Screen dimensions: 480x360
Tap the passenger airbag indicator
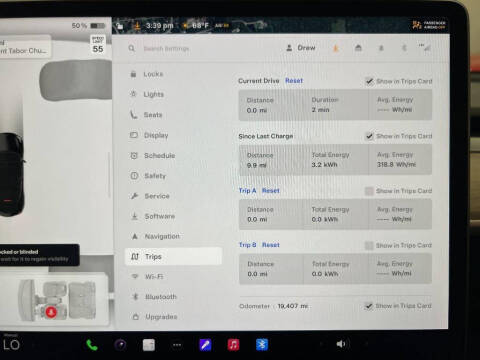pos(429,25)
